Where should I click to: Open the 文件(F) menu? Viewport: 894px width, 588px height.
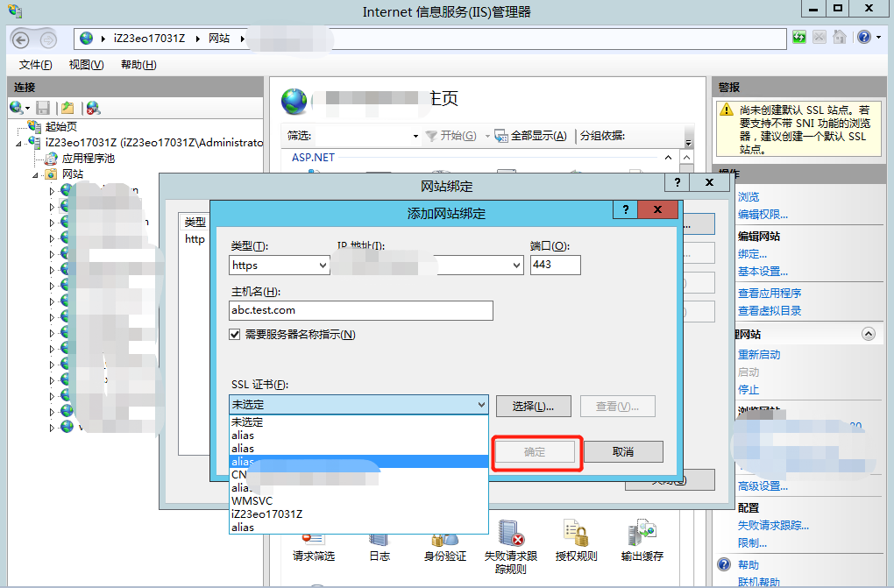[x=35, y=65]
